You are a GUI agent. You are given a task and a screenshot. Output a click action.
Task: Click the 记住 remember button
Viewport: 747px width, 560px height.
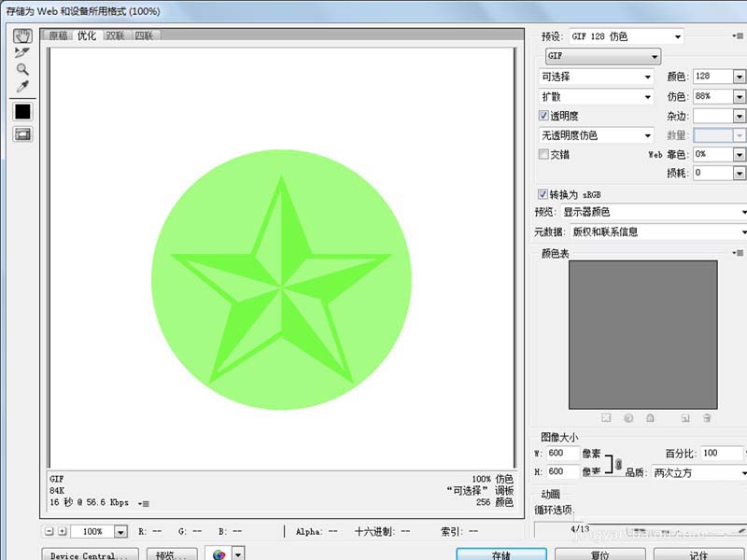click(698, 554)
